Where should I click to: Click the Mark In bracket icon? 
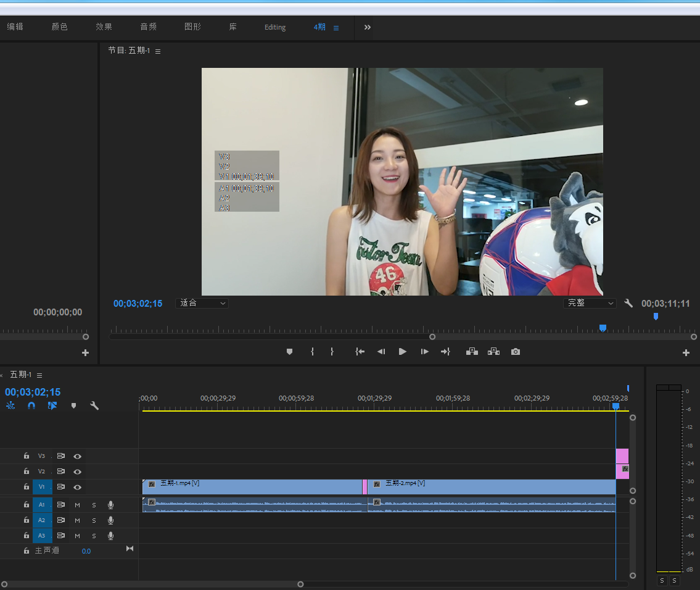click(x=312, y=352)
